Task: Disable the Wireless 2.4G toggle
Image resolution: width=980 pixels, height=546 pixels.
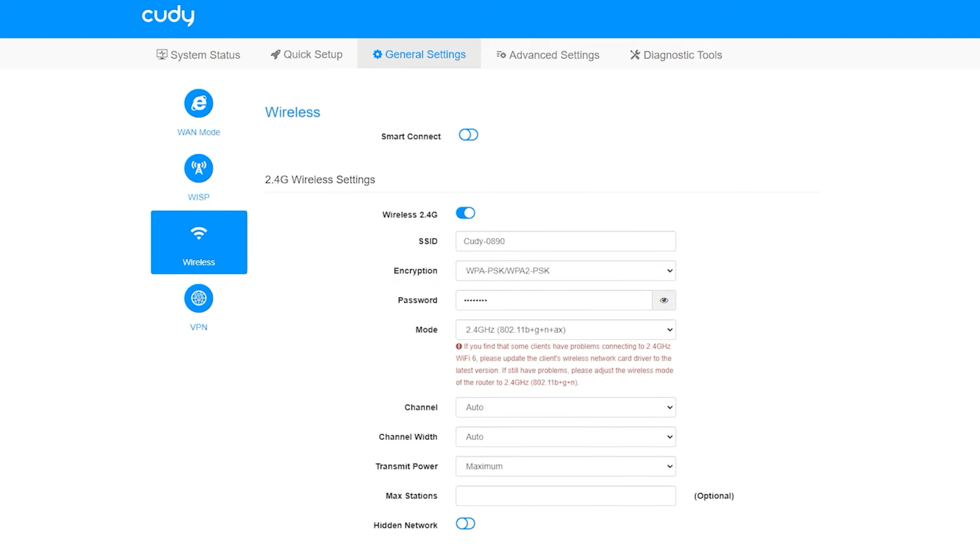Action: [x=465, y=213]
